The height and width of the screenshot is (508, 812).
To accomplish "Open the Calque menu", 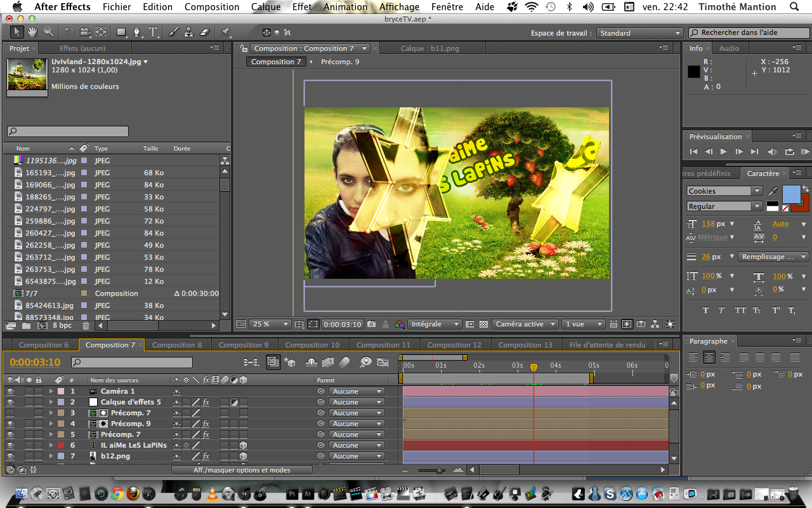I will click(x=266, y=7).
